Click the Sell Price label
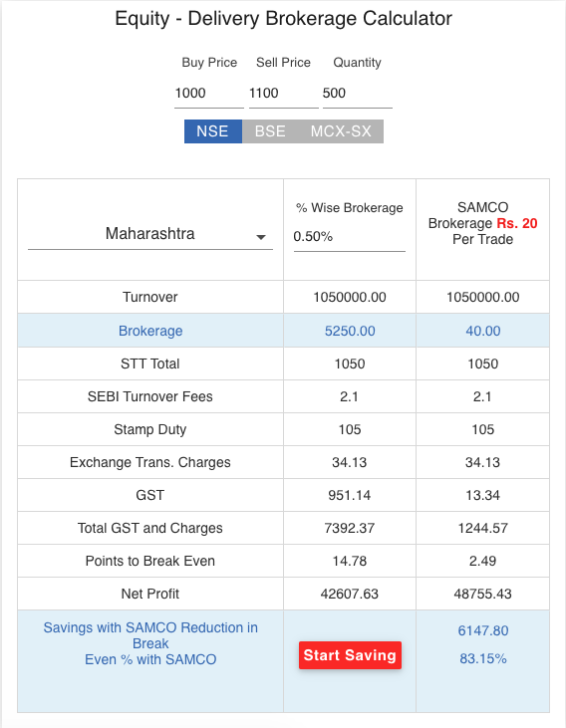The image size is (566, 728). [x=283, y=63]
